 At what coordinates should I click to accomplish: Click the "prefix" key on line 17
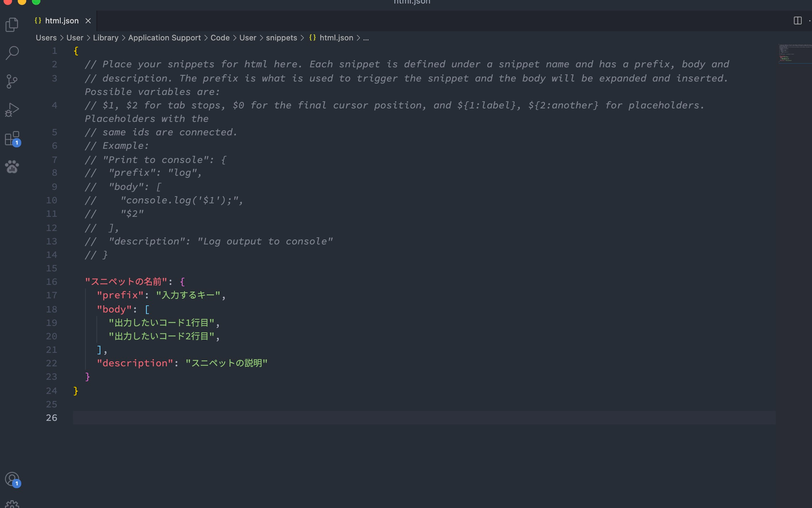pyautogui.click(x=120, y=295)
